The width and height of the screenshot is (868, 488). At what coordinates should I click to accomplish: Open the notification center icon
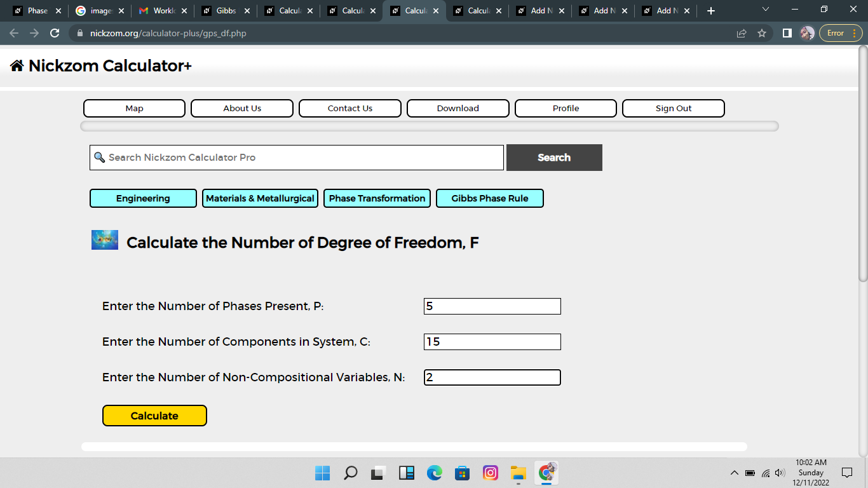847,473
